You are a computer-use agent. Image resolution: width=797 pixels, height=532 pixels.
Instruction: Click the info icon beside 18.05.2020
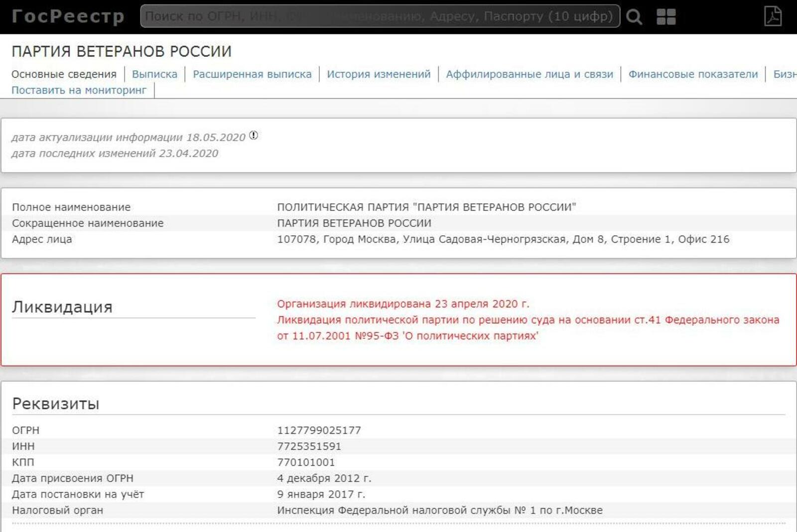tap(254, 135)
